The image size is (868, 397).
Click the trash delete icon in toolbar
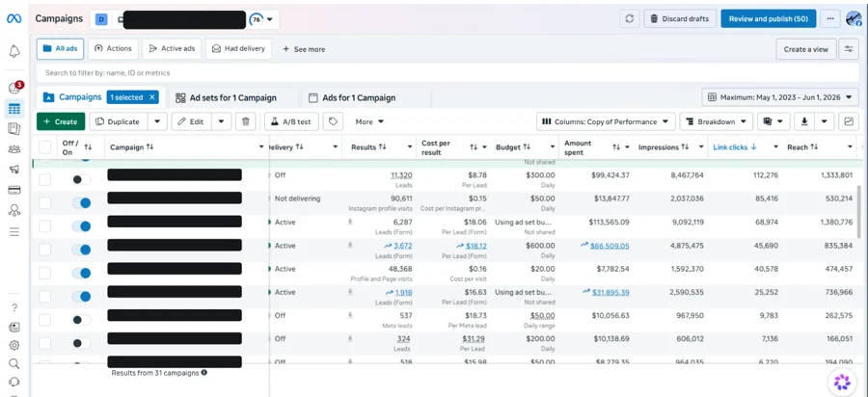[x=246, y=121]
